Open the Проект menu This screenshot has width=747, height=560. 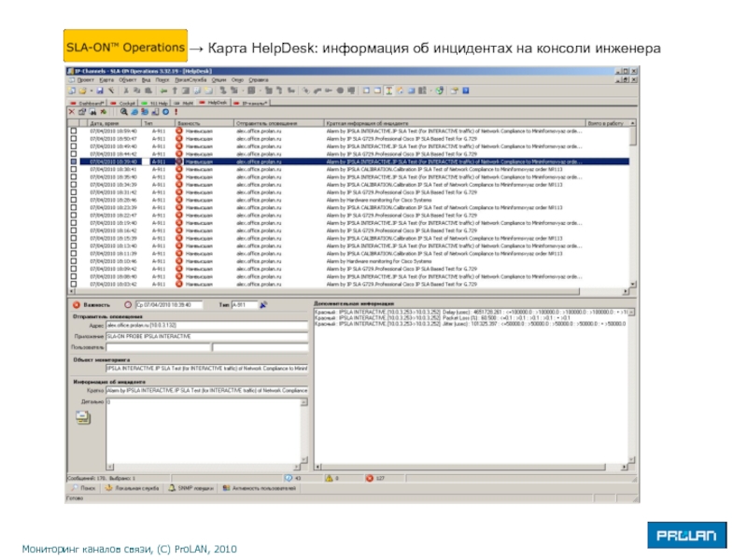click(84, 80)
